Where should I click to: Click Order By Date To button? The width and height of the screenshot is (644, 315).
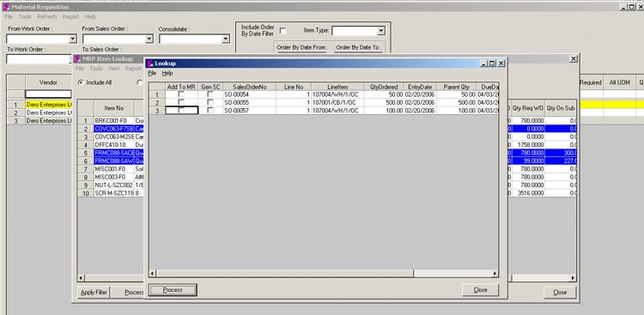pos(359,48)
